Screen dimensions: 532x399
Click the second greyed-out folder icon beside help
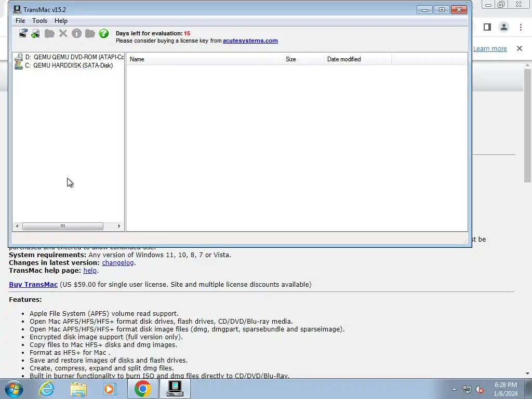90,33
